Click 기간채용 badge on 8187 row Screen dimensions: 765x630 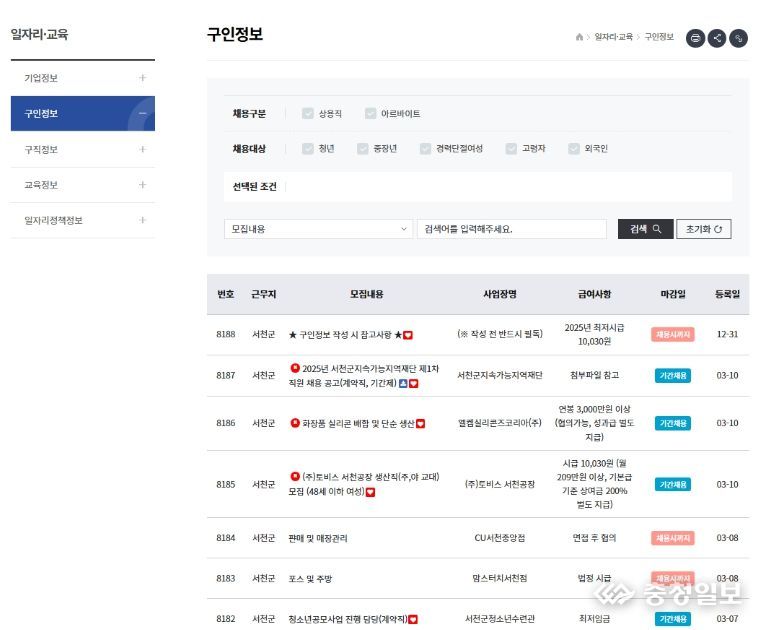pos(673,376)
